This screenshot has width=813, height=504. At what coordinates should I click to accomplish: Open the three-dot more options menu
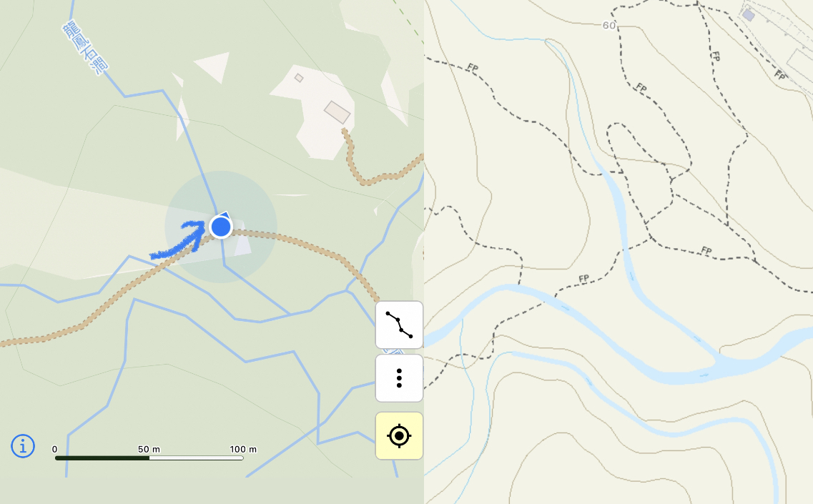coord(399,378)
